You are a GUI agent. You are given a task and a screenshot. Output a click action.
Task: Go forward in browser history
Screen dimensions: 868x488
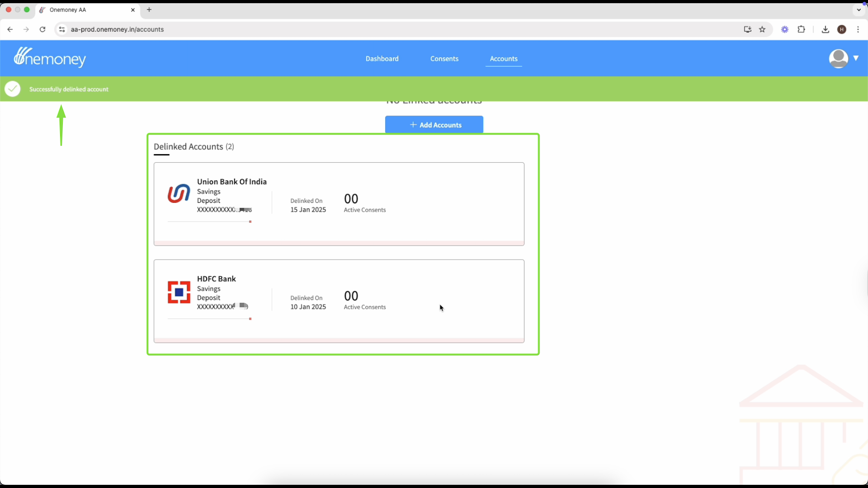[26, 29]
